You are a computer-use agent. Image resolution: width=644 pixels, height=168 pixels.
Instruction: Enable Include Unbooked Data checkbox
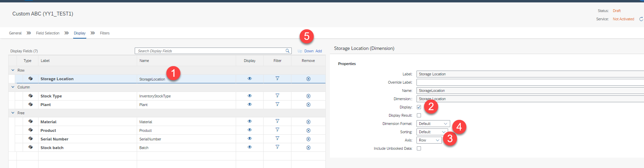419,148
